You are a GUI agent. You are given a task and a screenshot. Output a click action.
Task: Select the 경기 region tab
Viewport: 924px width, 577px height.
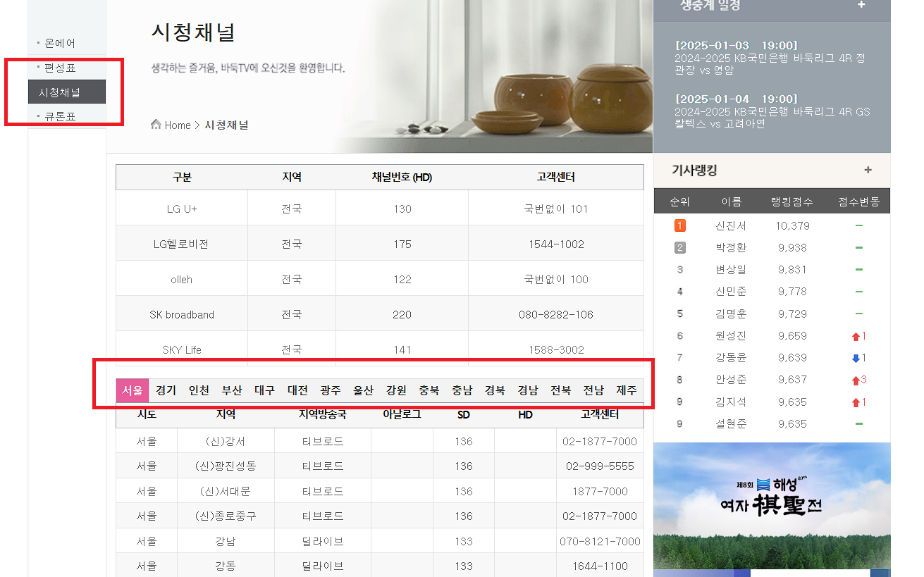pyautogui.click(x=166, y=390)
